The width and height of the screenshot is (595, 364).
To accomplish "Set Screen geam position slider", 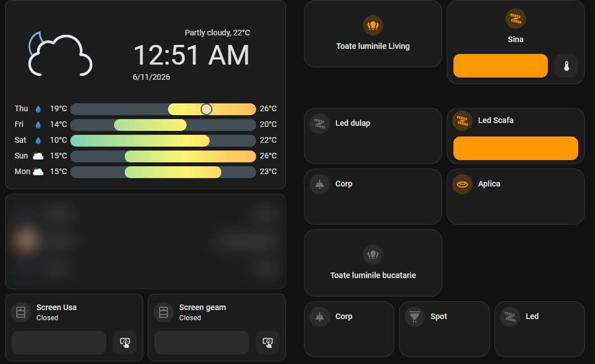I will tap(202, 342).
